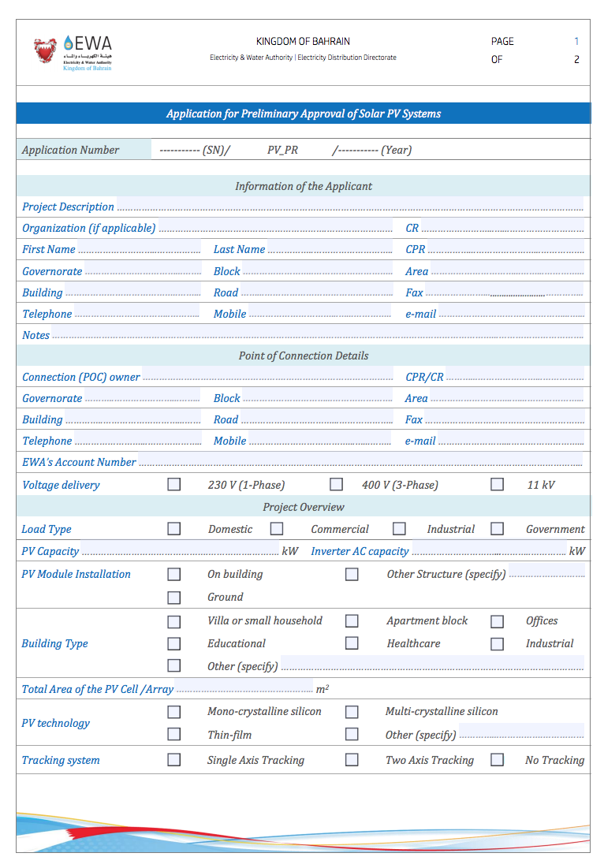
Task: Check Mono-crystalline silicon technology
Action: click(173, 711)
